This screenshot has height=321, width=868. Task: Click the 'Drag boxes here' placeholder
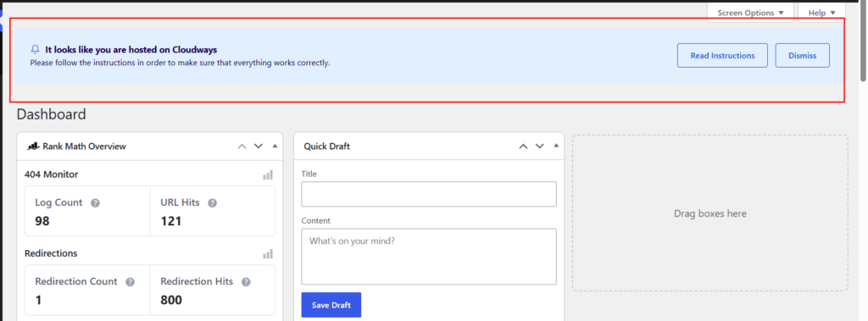[x=710, y=213]
